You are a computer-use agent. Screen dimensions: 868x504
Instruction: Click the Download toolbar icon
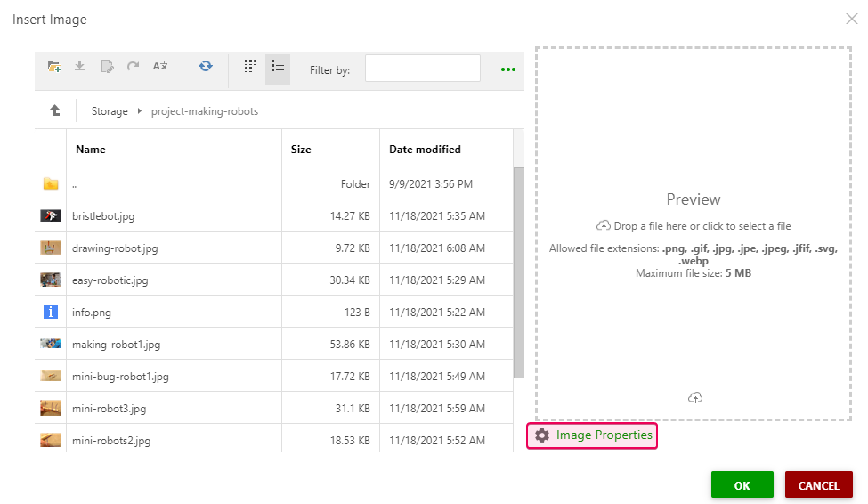pos(80,66)
